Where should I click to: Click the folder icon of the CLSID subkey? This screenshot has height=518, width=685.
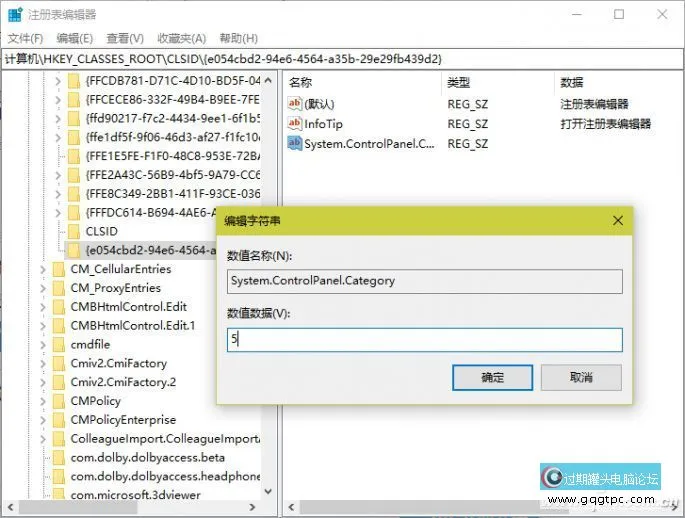pyautogui.click(x=74, y=231)
